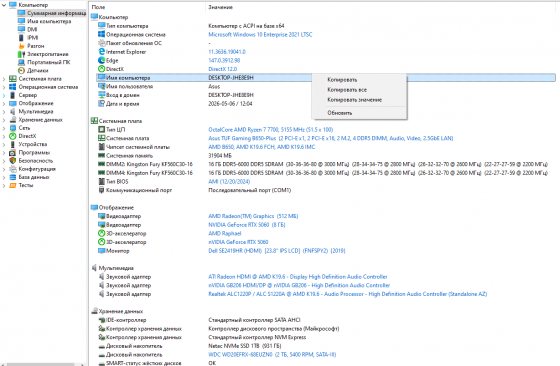This screenshot has height=366, width=560.
Task: Open the AMI (12/20/2024) BIOS link
Action: coord(229,181)
